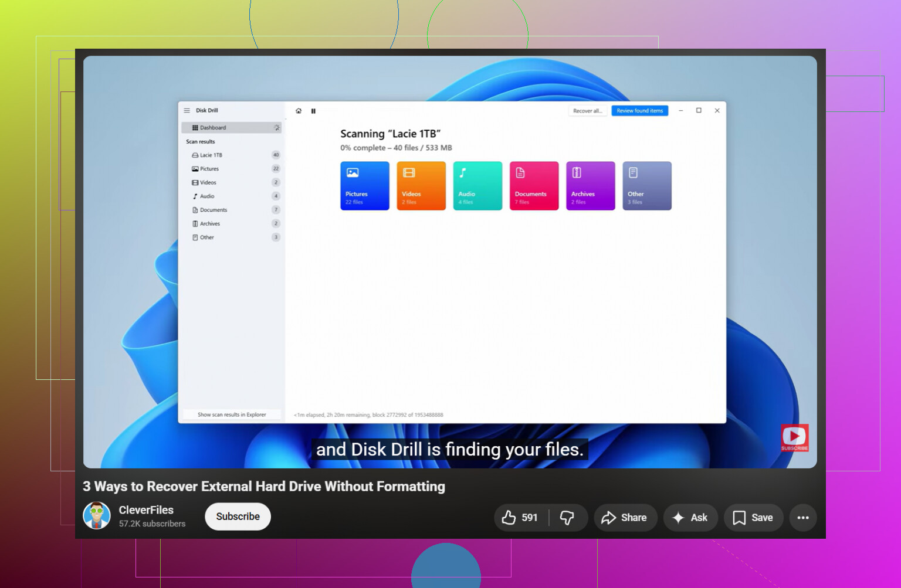Select Pictures in scan results sidebar
Viewport: 901px width, 588px height.
[231, 169]
